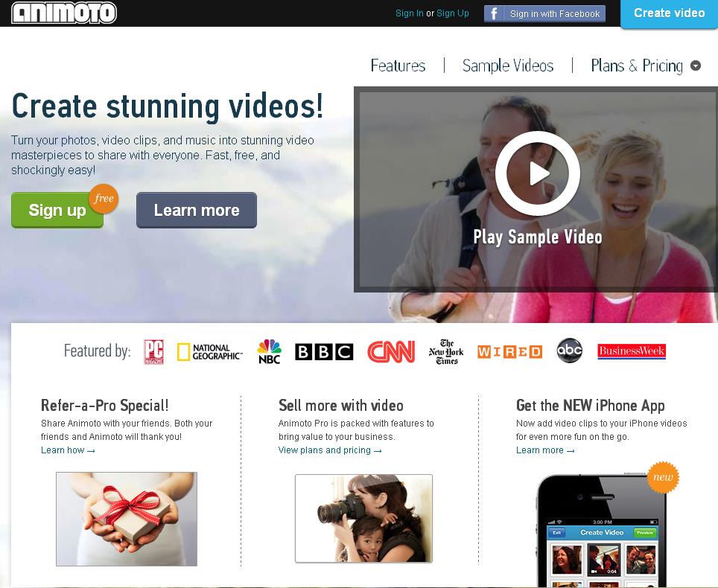The height and width of the screenshot is (588, 718).
Task: Click the National Geographic logo
Action: coord(210,352)
